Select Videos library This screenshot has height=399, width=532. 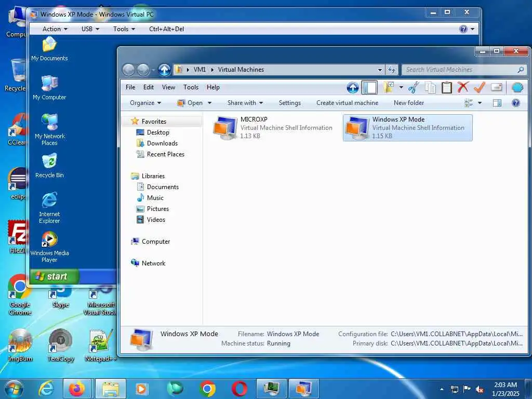pyautogui.click(x=156, y=220)
